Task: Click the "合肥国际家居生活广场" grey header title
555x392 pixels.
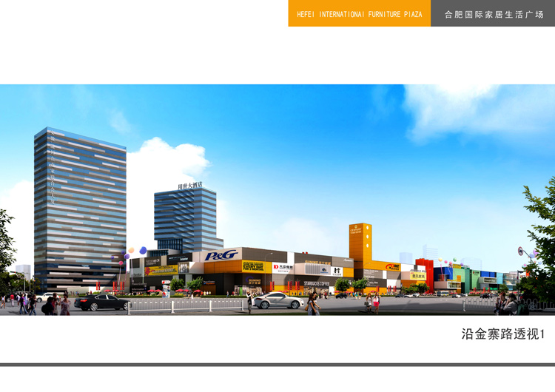Action: (494, 15)
